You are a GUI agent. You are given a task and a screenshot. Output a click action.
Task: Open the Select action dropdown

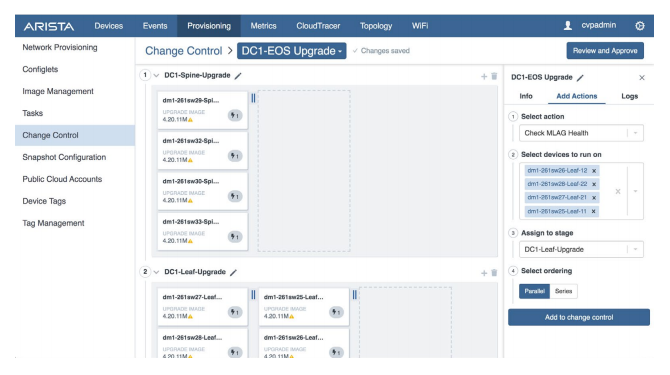click(x=581, y=133)
